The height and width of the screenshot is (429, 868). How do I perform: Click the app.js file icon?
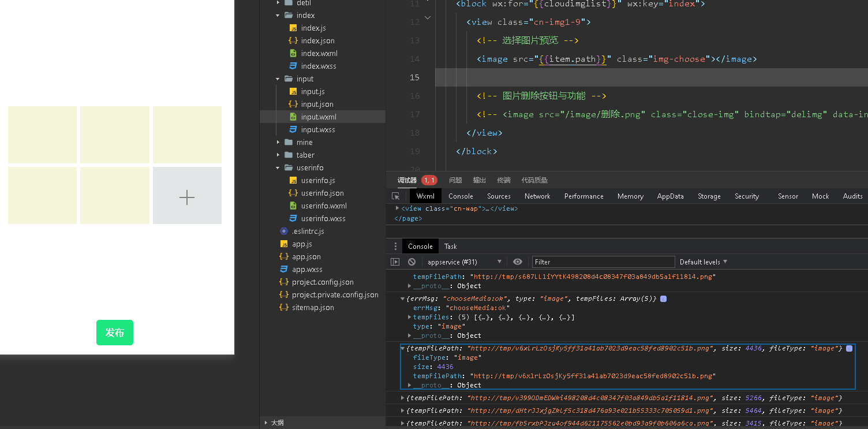coord(284,244)
